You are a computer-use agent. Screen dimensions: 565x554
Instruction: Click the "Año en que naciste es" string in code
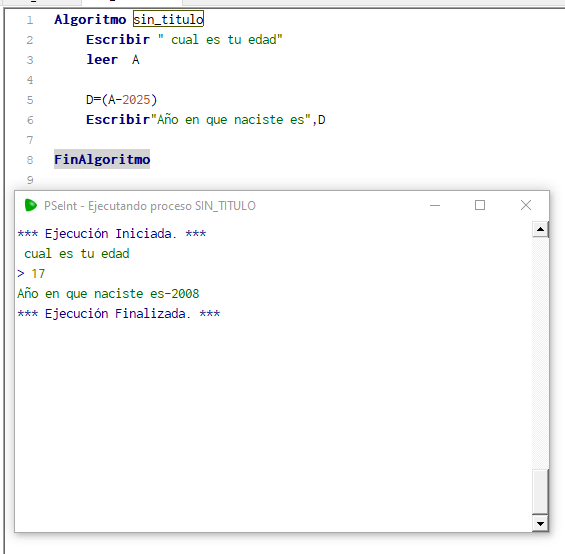click(231, 120)
